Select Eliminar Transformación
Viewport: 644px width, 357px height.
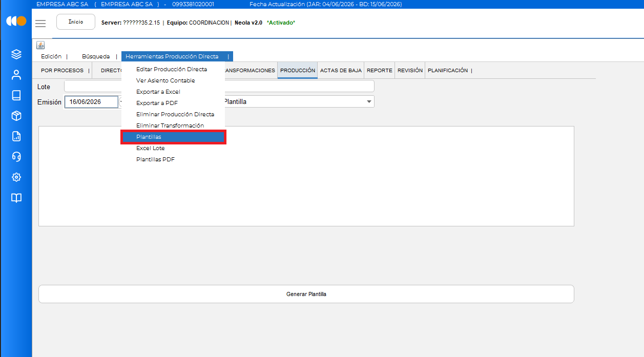click(173, 125)
